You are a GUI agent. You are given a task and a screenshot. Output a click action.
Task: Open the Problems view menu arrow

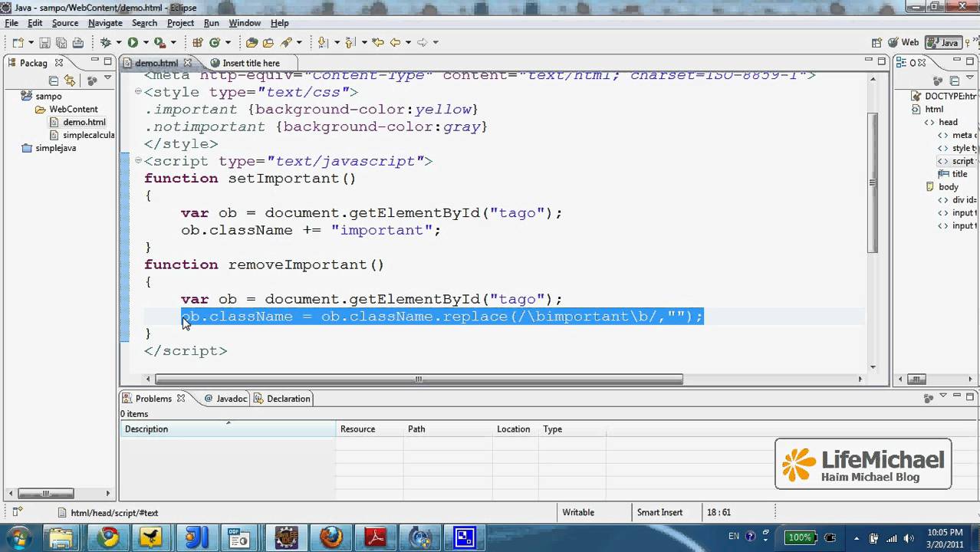[x=942, y=396]
